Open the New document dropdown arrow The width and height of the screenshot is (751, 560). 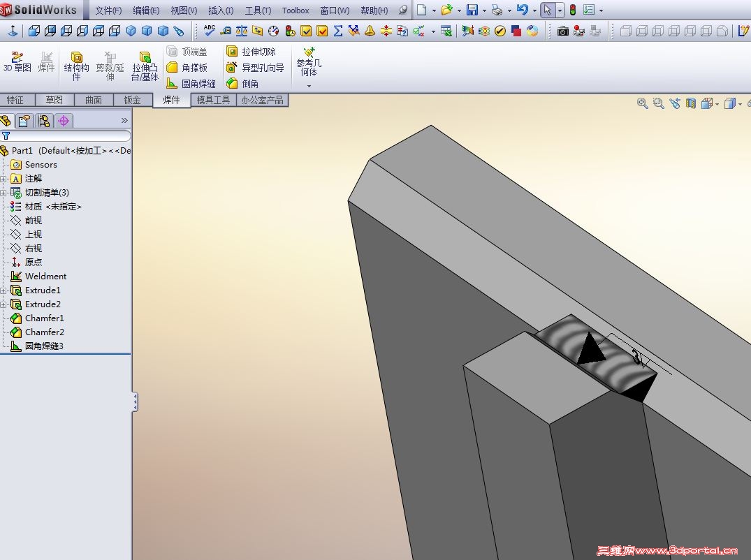(x=434, y=10)
